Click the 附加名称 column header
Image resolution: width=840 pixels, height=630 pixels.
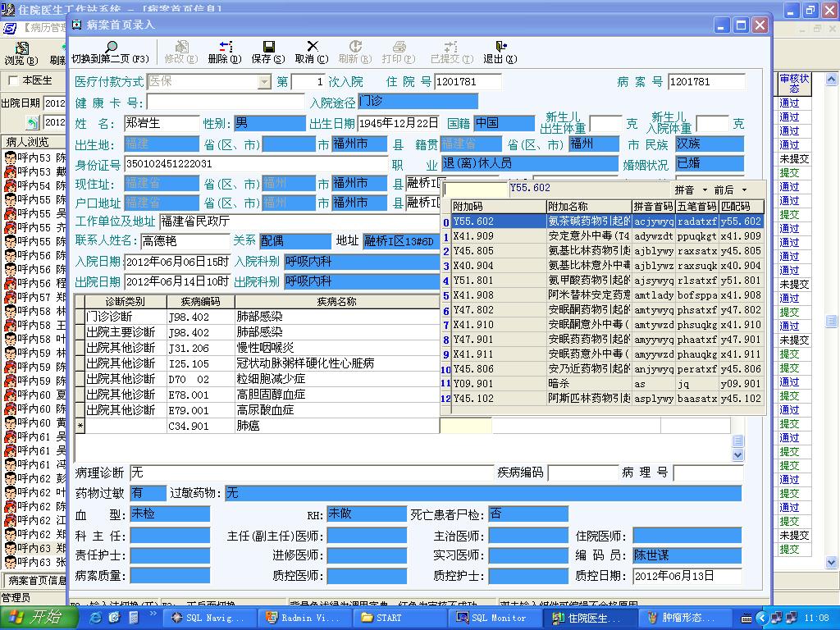point(589,206)
